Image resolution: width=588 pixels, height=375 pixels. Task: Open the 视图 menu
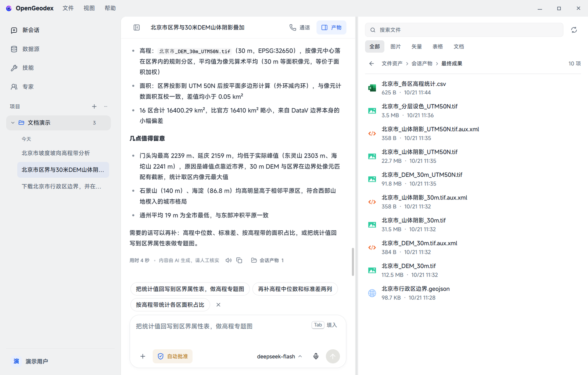89,8
